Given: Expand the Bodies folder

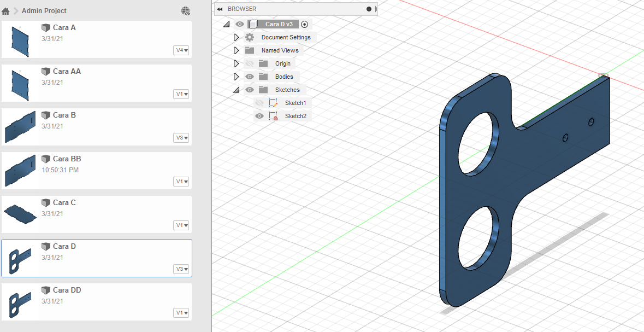Looking at the screenshot, I should (x=236, y=77).
